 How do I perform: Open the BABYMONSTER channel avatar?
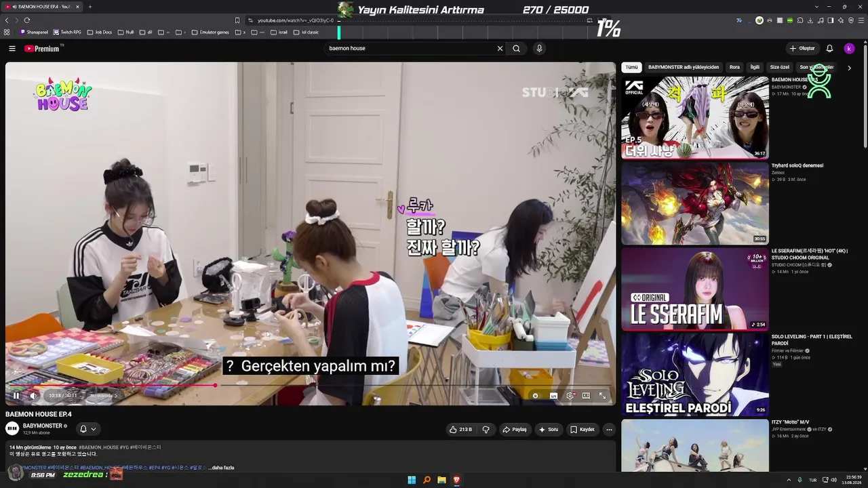(x=12, y=428)
